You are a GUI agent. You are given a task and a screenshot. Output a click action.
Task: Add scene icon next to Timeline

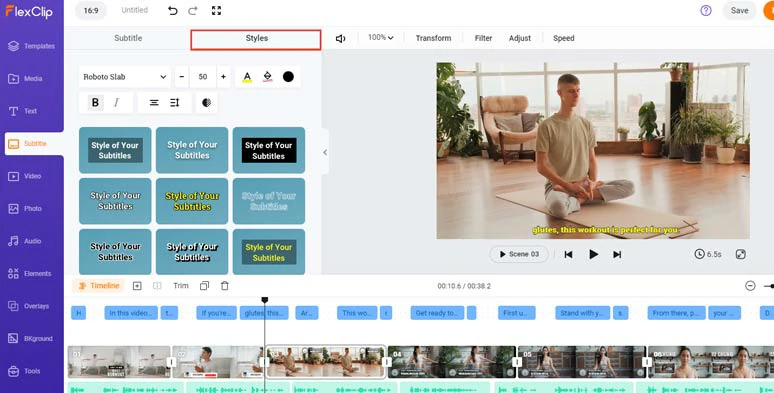(137, 286)
